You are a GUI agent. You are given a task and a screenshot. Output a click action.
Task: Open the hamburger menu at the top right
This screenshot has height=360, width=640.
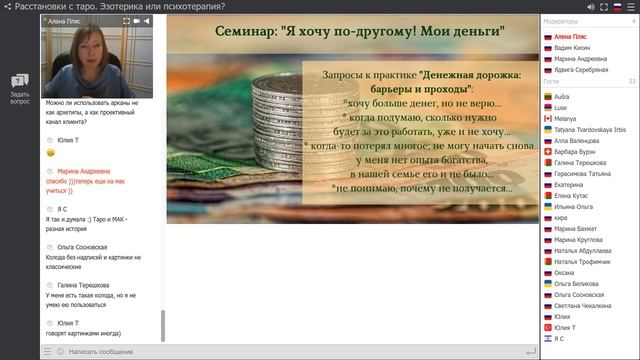[x=631, y=7]
